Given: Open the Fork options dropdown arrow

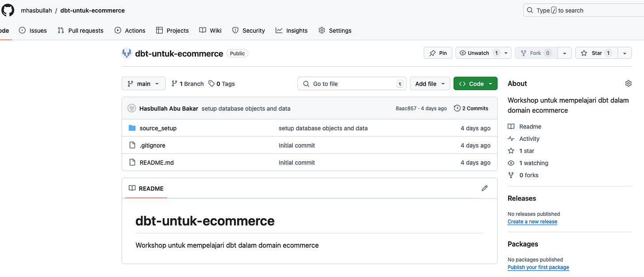Looking at the screenshot, I should point(564,53).
